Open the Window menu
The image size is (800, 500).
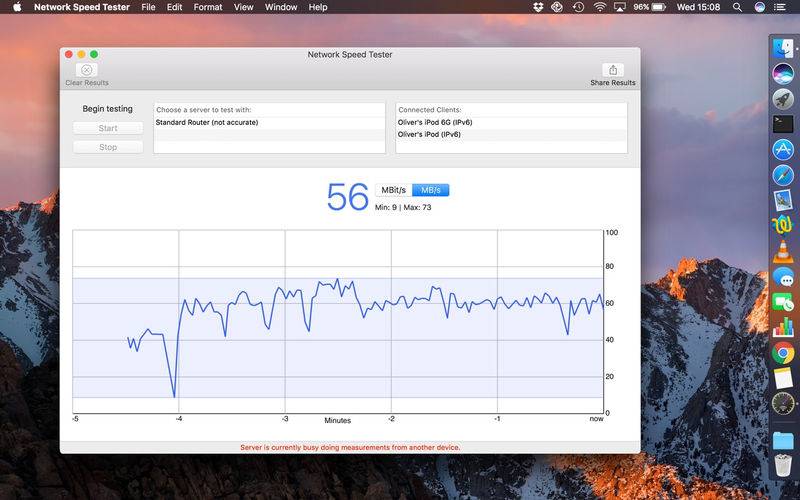click(281, 7)
